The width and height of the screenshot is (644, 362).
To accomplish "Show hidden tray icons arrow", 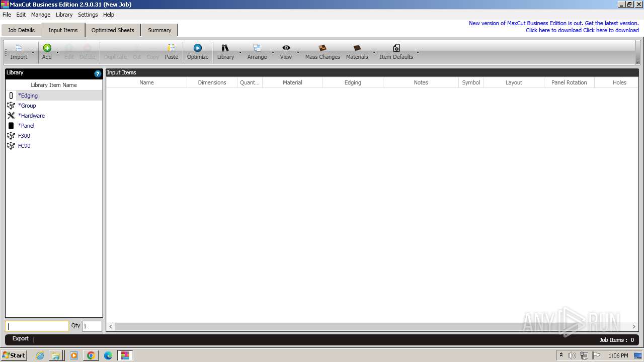I will pyautogui.click(x=561, y=355).
